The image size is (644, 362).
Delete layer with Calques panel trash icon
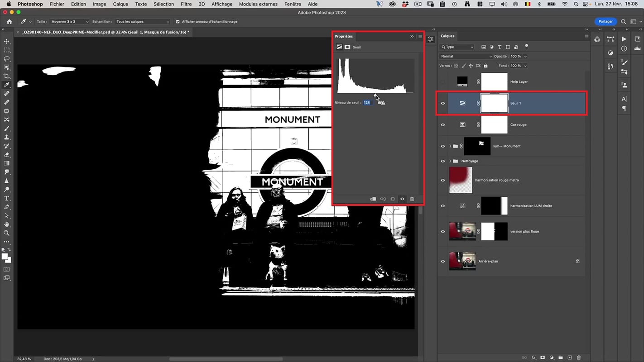[579, 357]
